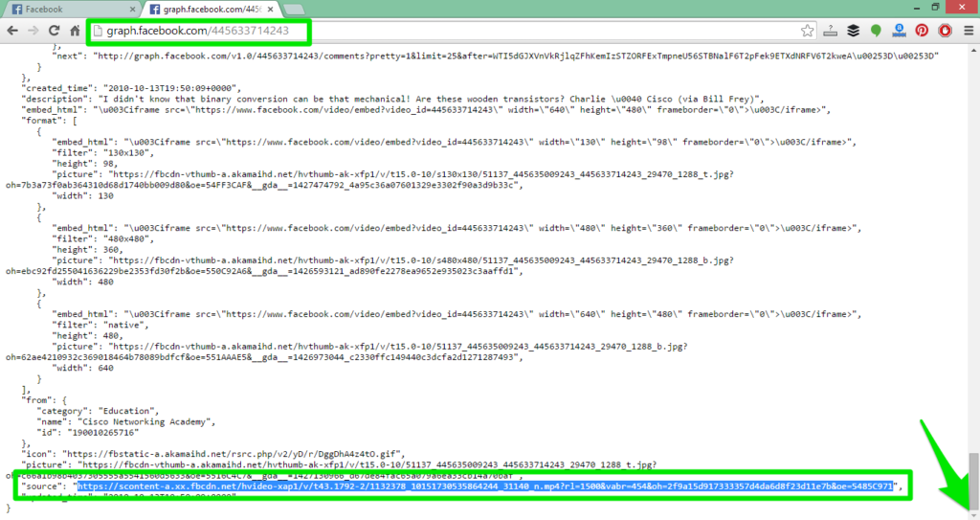Click the "format": [ line
980x520 pixels.
[x=50, y=120]
